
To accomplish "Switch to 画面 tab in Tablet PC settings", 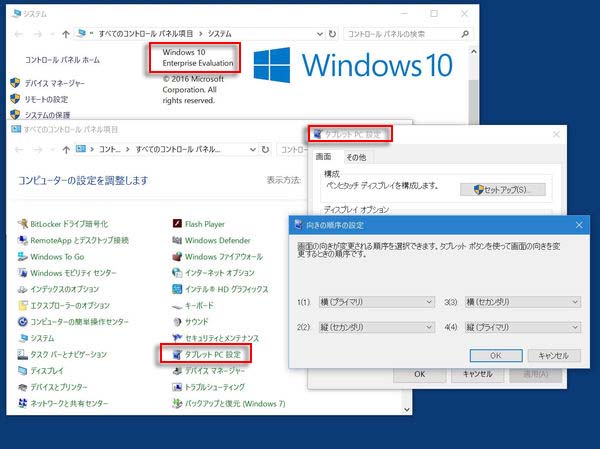I will click(323, 157).
